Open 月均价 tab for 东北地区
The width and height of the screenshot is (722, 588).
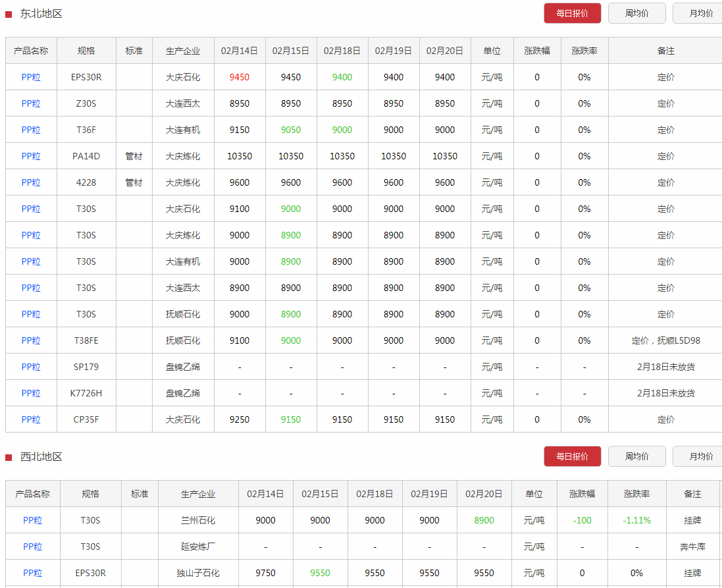coord(700,13)
